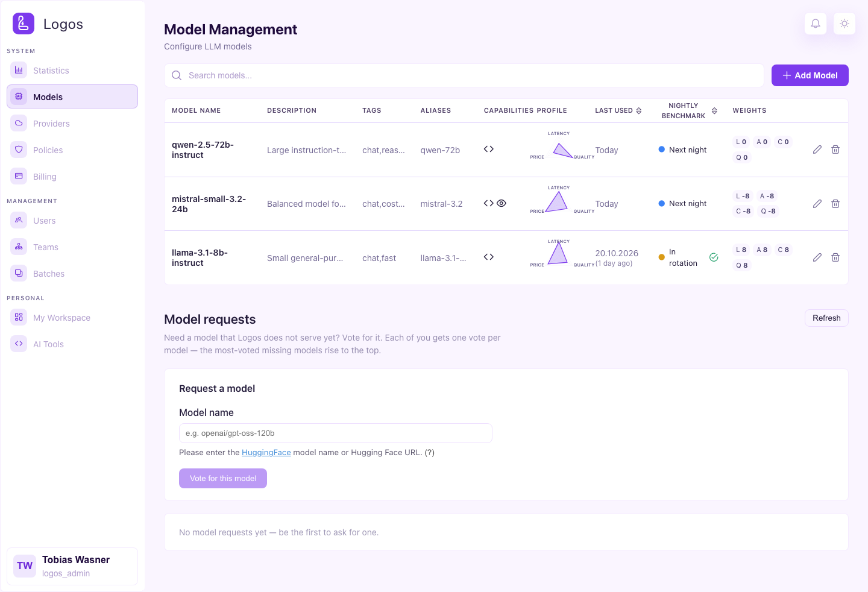
Task: Open AI Tools in sidebar
Action: tap(72, 344)
